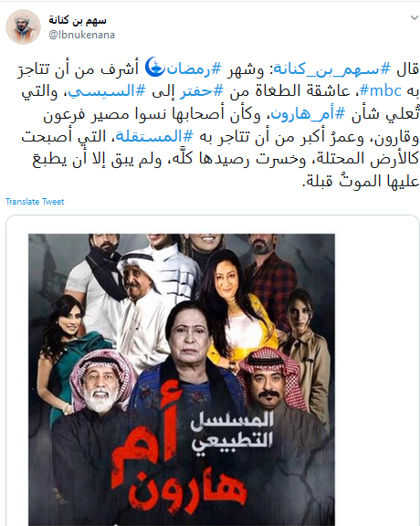Open the @Ibnukenana handle link
Viewport: 420px width, 526px height.
82,35
